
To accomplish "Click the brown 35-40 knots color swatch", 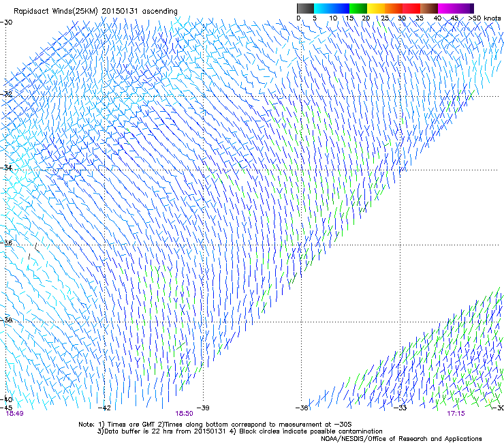I will pos(429,8).
